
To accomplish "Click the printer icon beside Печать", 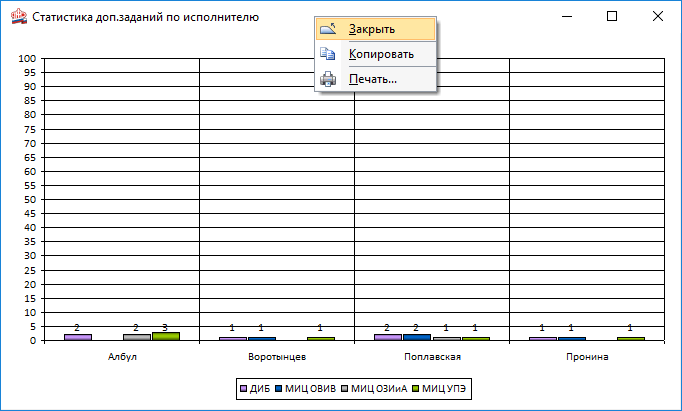I will (x=329, y=79).
